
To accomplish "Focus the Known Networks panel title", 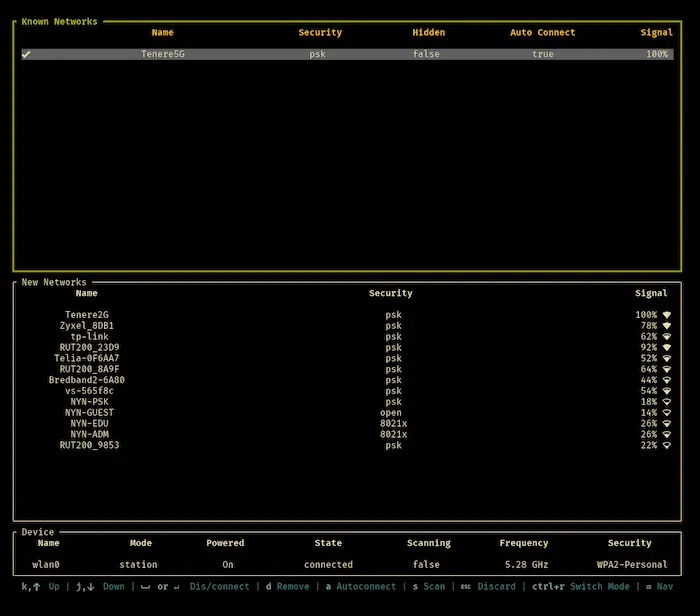I will pos(59,21).
